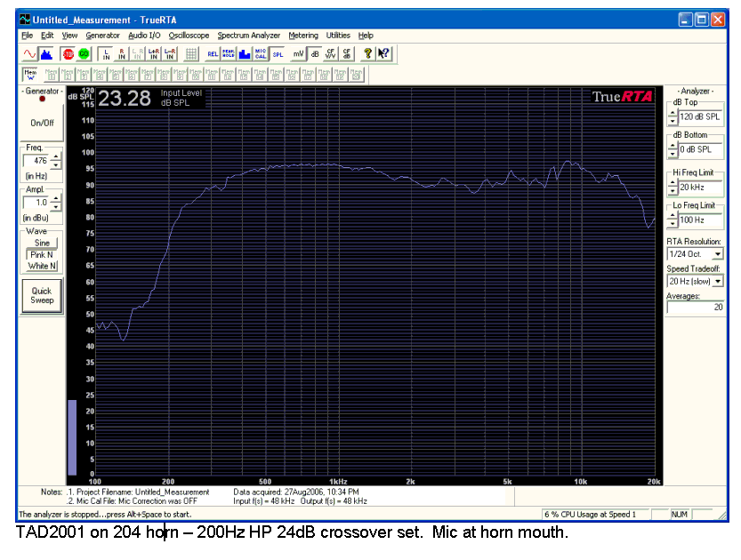Click the blue bar graph icon
This screenshot has height=560, width=741.
(x=245, y=54)
